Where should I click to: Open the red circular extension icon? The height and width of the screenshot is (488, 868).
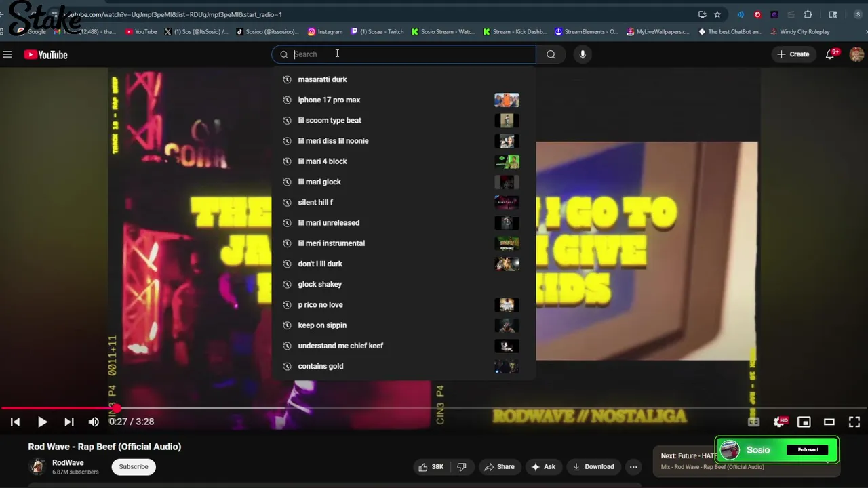[757, 14]
